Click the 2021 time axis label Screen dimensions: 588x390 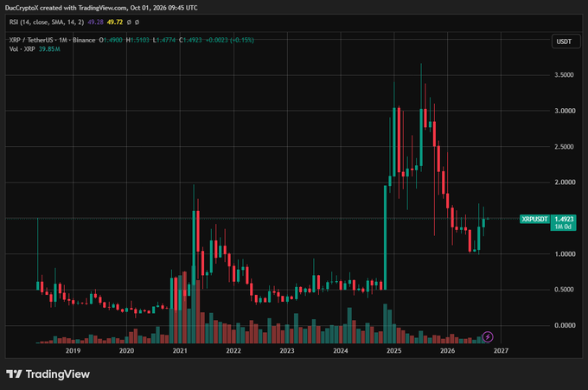tap(180, 350)
